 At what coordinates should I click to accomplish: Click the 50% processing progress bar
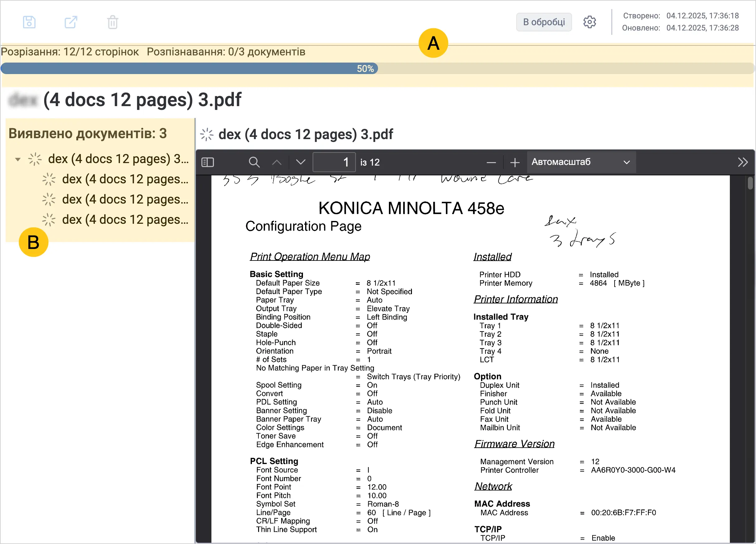[x=377, y=69]
